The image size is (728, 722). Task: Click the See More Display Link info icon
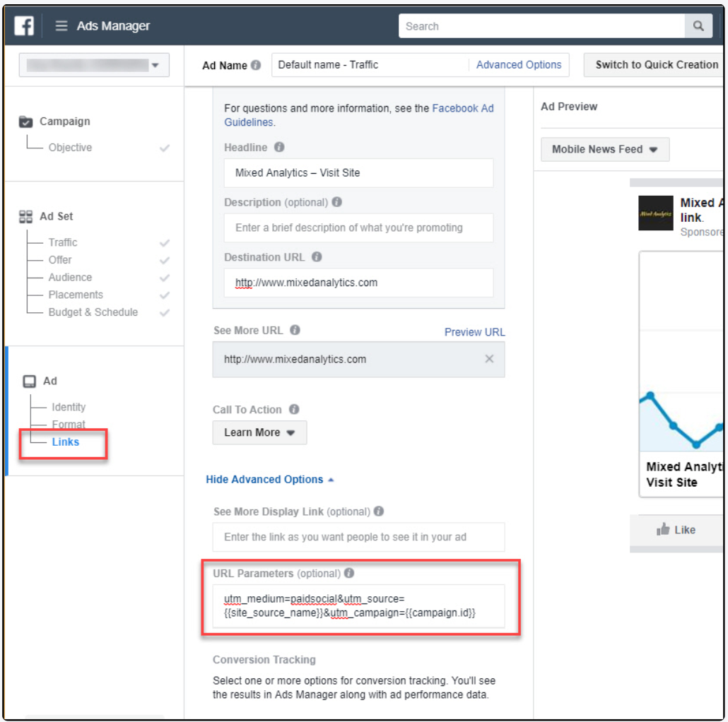[x=379, y=511]
